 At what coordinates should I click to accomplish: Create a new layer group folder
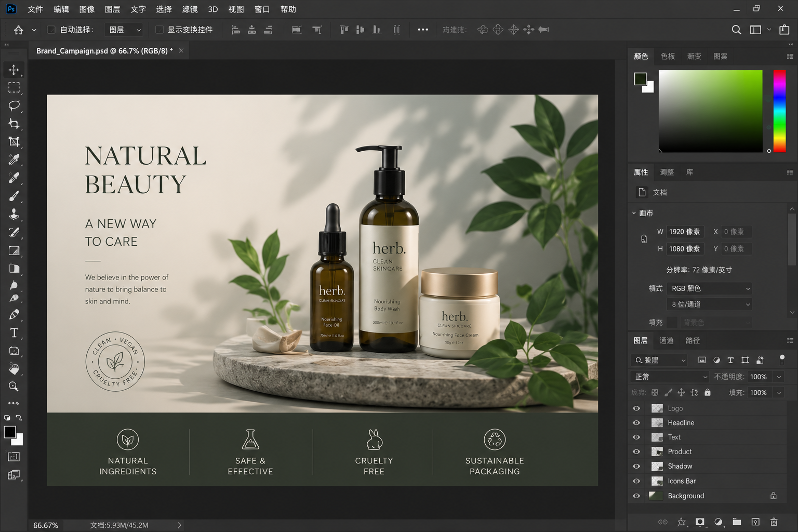click(x=737, y=522)
